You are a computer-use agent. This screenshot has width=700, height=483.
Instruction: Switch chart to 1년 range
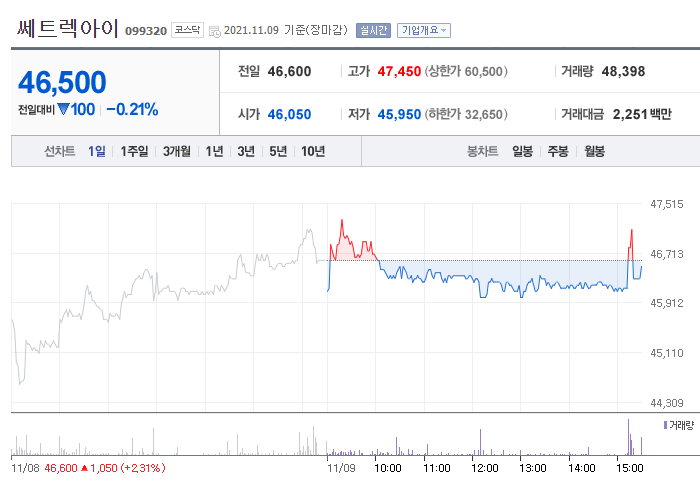point(214,151)
